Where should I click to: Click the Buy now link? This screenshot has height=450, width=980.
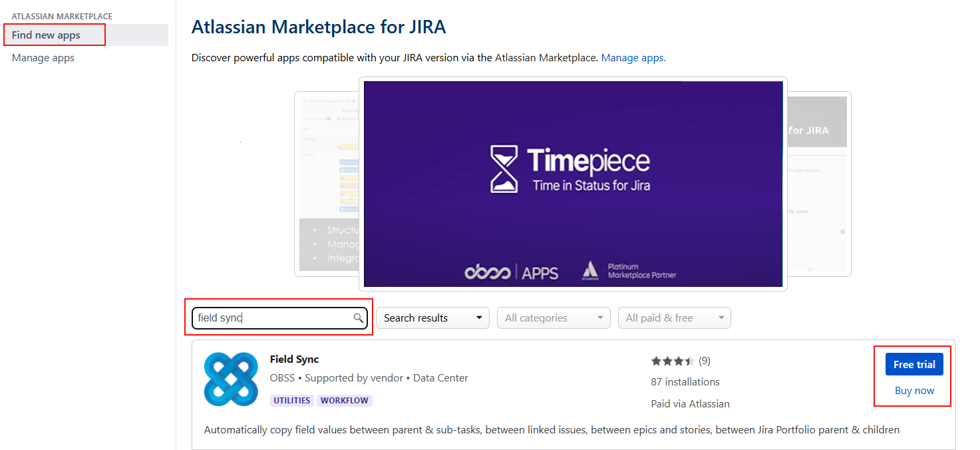point(914,391)
